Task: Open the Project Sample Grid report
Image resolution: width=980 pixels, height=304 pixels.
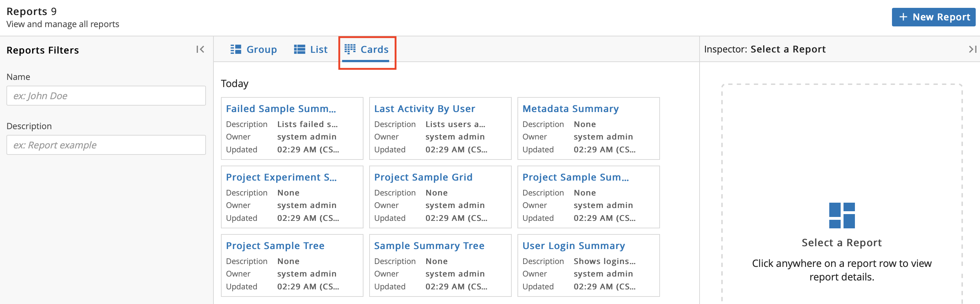Action: coord(423,178)
